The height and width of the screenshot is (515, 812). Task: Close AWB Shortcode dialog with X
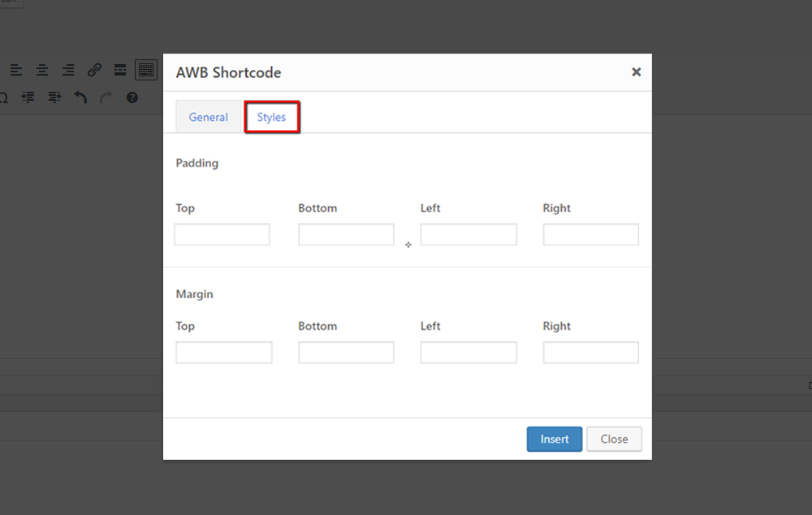pos(637,72)
